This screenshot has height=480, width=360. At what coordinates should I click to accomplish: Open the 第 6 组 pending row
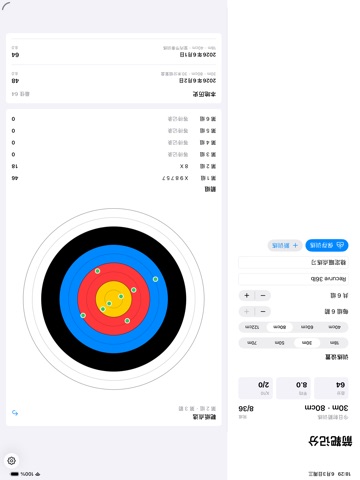tap(114, 119)
